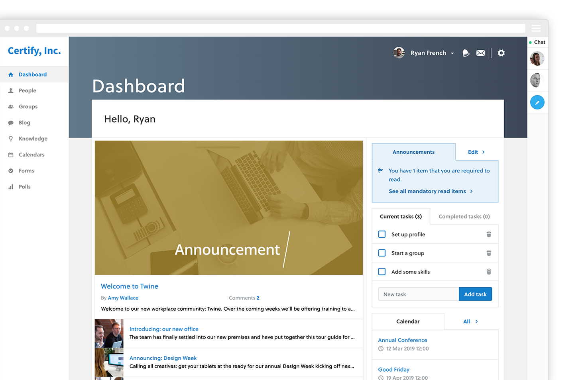
Task: Check the 'Add some skills' task checkbox
Action: [382, 272]
